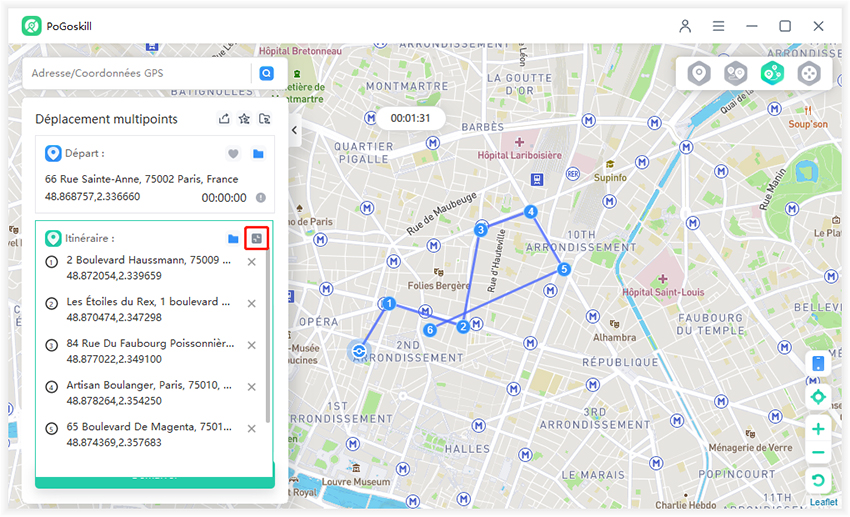Select the two-point route mode icon
Image resolution: width=850 pixels, height=517 pixels.
(x=736, y=73)
